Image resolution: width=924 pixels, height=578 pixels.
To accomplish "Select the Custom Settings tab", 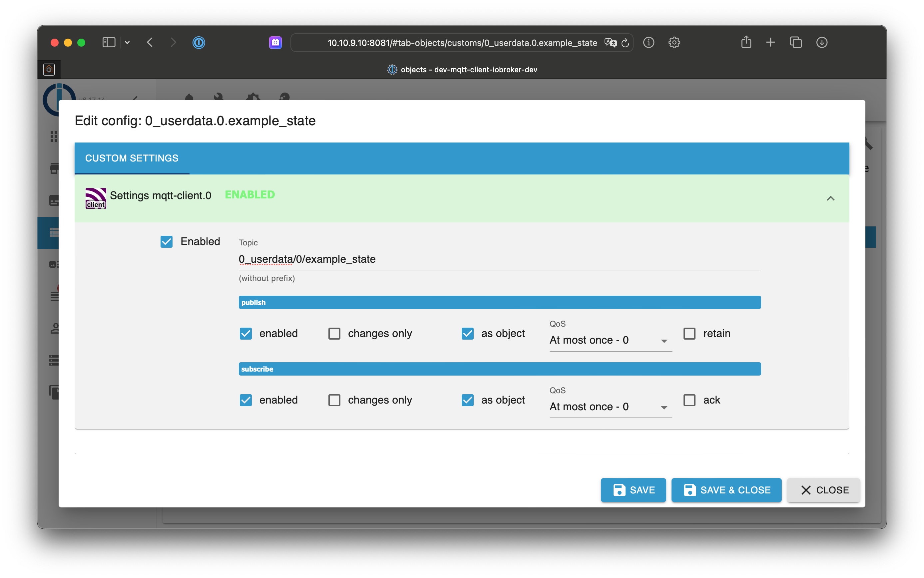I will tap(132, 158).
